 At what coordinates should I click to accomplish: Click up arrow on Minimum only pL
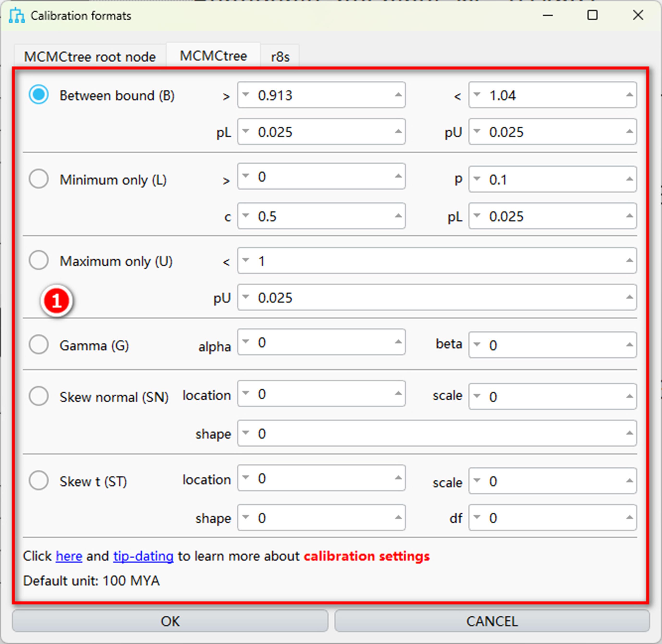(x=629, y=215)
